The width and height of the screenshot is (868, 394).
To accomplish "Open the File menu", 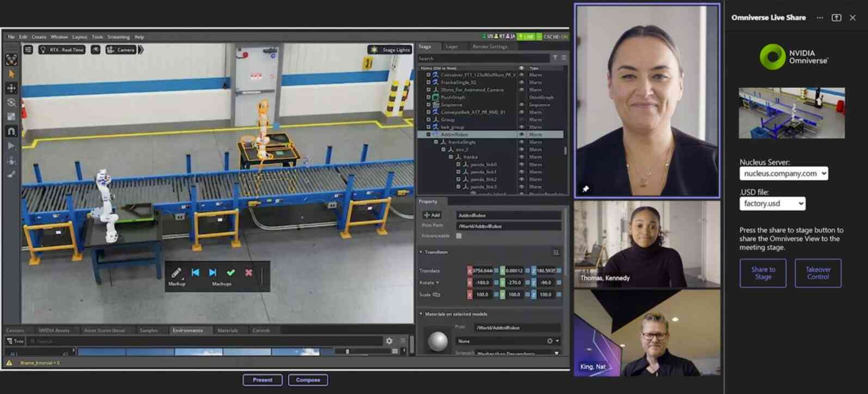I will click(11, 37).
